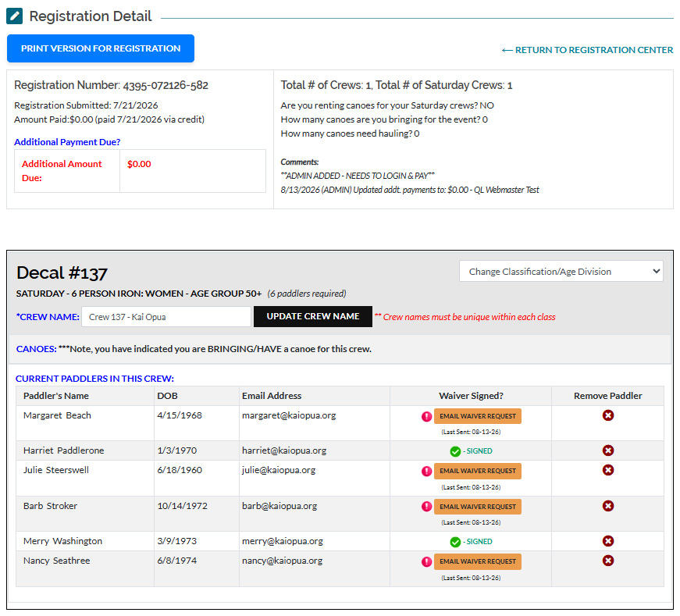Viewport: 680px width, 616px height.
Task: Click the name Julie Steerswell
Action: (56, 470)
